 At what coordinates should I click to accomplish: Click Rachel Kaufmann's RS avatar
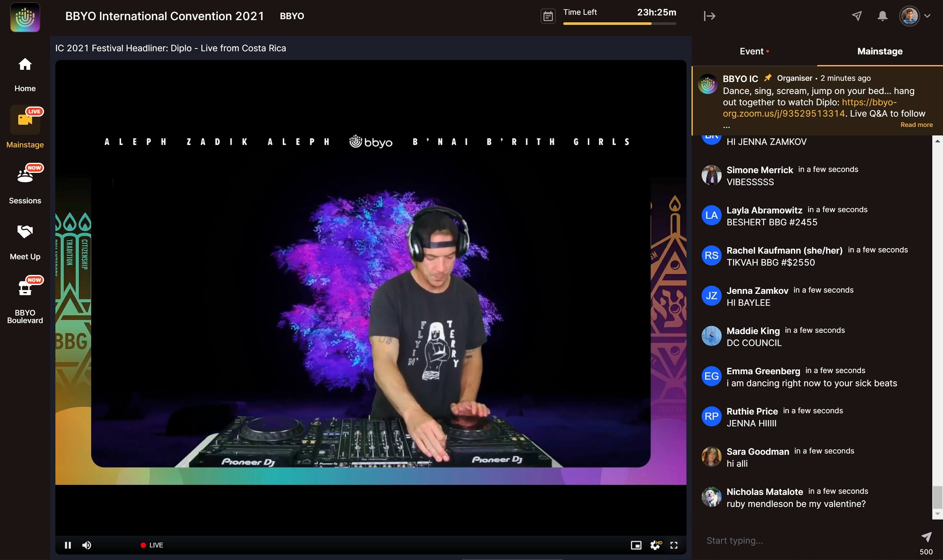711,255
